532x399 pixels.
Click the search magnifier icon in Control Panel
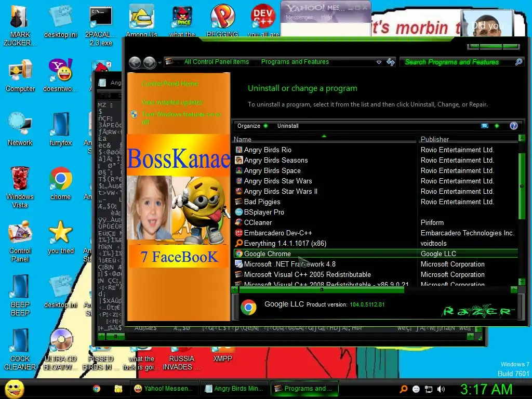pos(518,62)
